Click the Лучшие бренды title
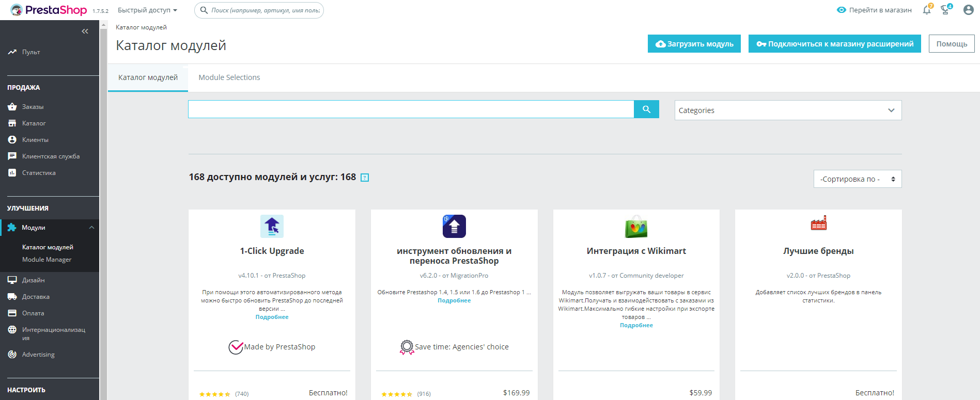Image resolution: width=980 pixels, height=400 pixels. pyautogui.click(x=819, y=251)
